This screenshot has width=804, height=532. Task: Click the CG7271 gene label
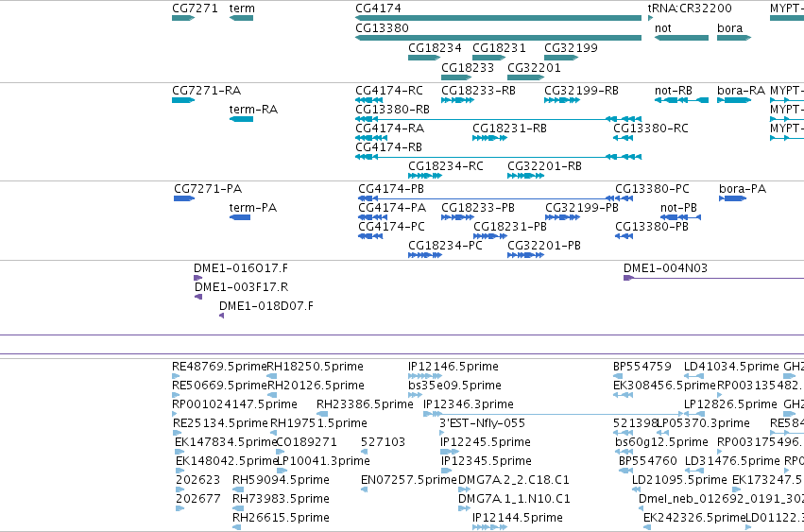click(x=195, y=9)
